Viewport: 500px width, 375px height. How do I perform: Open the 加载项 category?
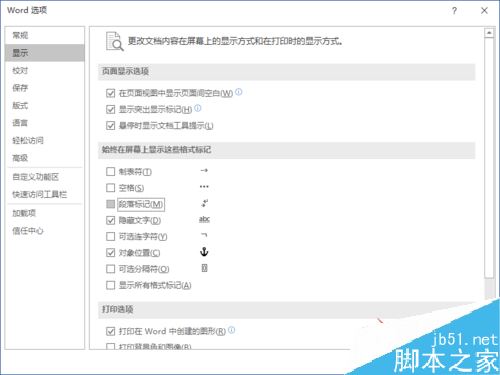pos(45,213)
